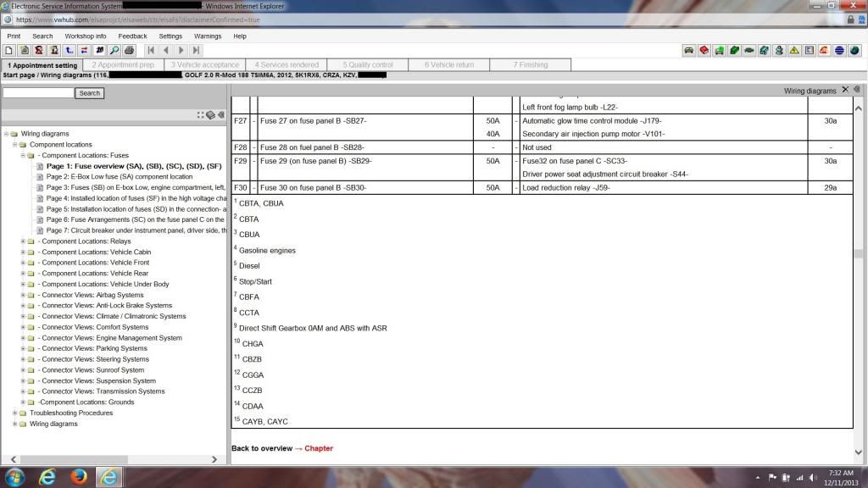
Task: Click the red-blue swap arrows toolbar icon
Action: 84,50
